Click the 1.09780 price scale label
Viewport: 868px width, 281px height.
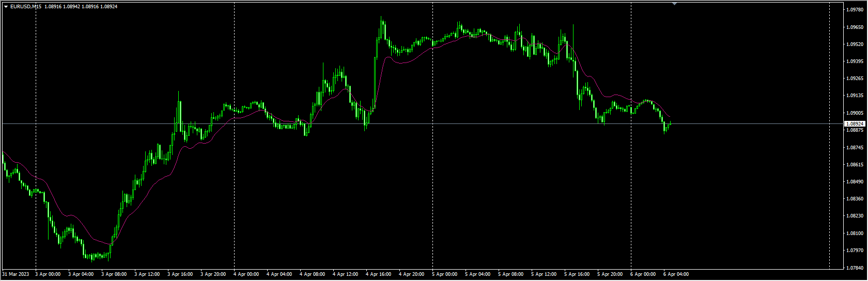[x=856, y=10]
